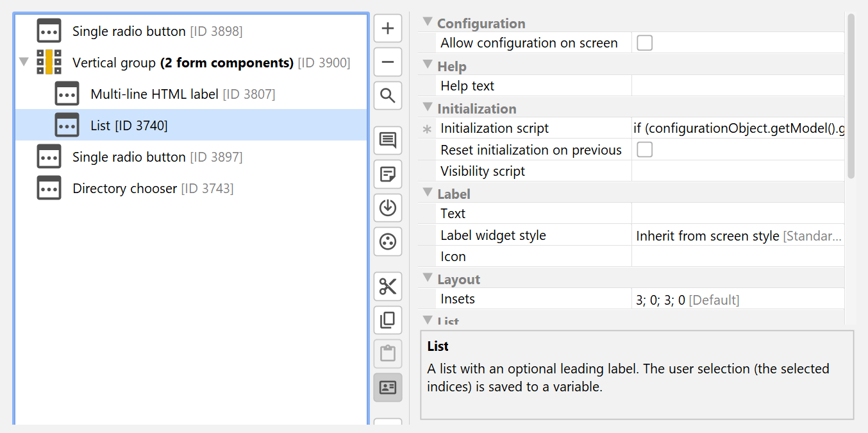Click the minus button to remove component
868x433 pixels.
click(x=388, y=62)
